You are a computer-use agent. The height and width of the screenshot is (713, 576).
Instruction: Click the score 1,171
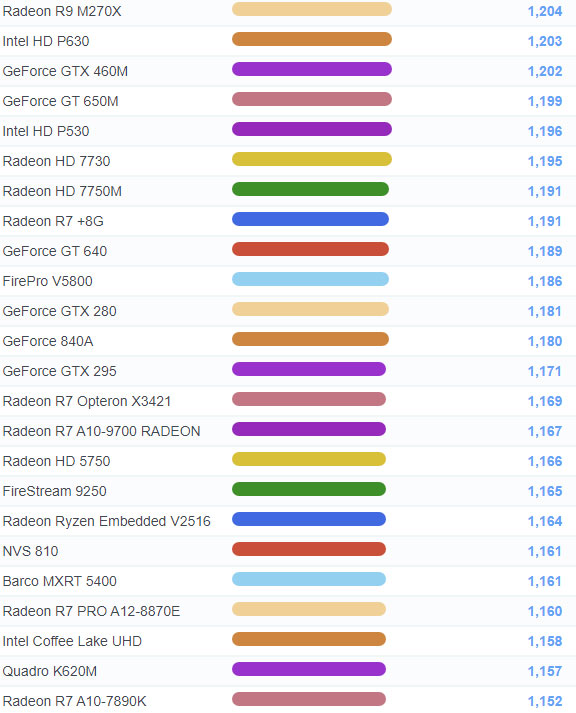tap(545, 372)
